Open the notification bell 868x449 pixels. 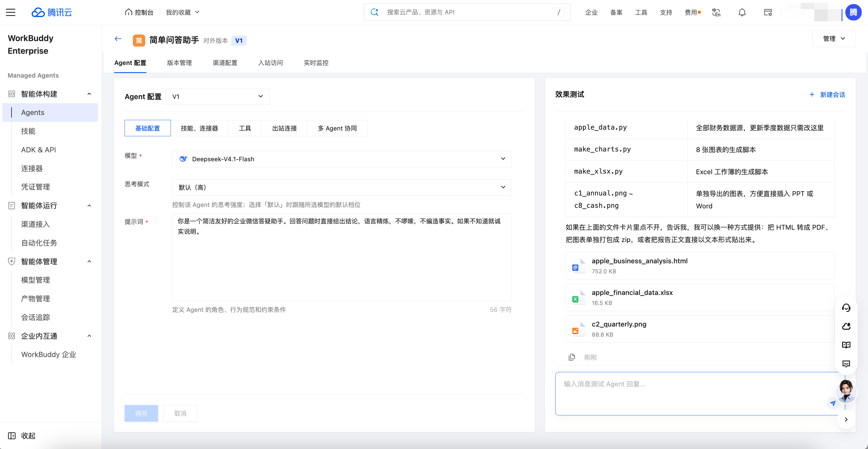pyautogui.click(x=742, y=12)
